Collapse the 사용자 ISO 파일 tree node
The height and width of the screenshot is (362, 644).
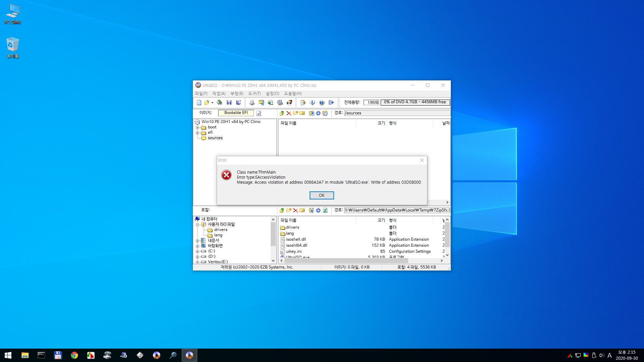[x=198, y=225]
